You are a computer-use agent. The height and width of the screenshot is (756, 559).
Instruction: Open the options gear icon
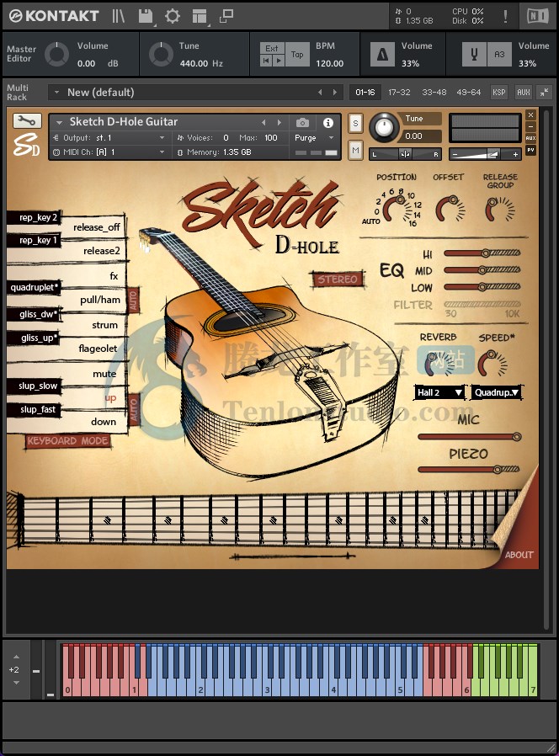173,16
